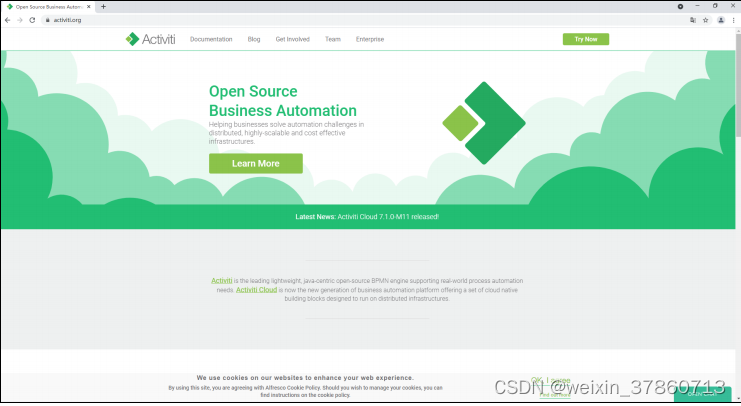Open the Documentation menu item

coord(211,39)
